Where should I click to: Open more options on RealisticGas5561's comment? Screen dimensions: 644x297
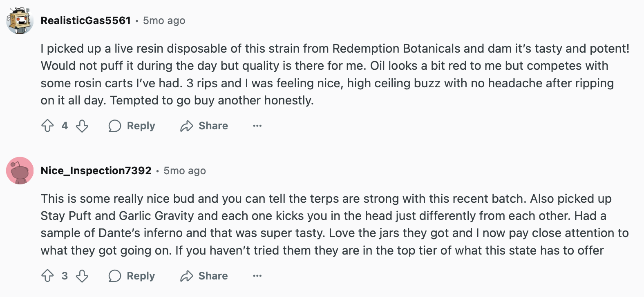click(257, 126)
